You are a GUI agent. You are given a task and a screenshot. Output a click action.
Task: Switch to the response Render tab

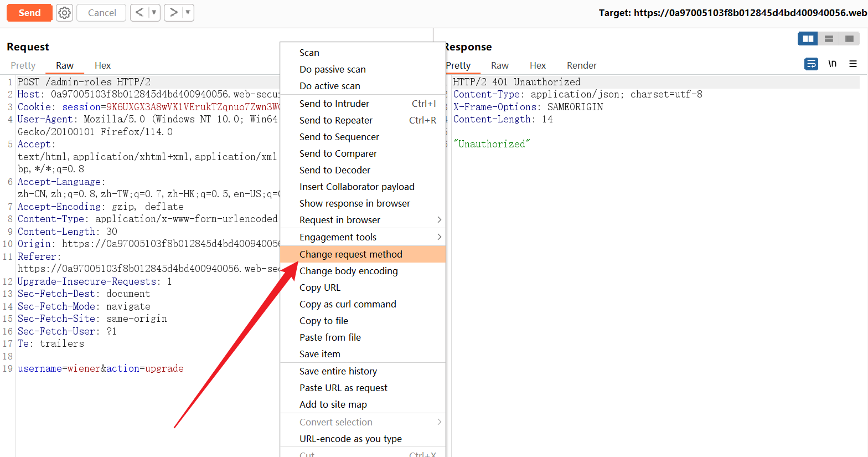pyautogui.click(x=581, y=65)
